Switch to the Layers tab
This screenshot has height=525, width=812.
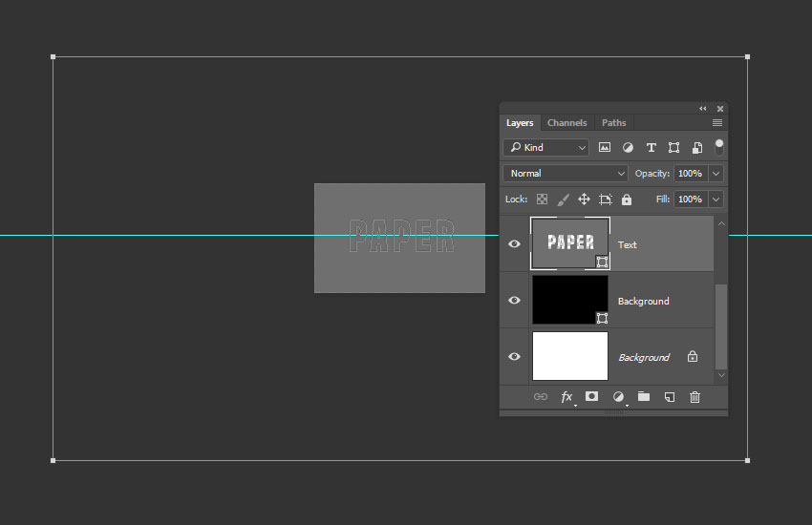520,122
